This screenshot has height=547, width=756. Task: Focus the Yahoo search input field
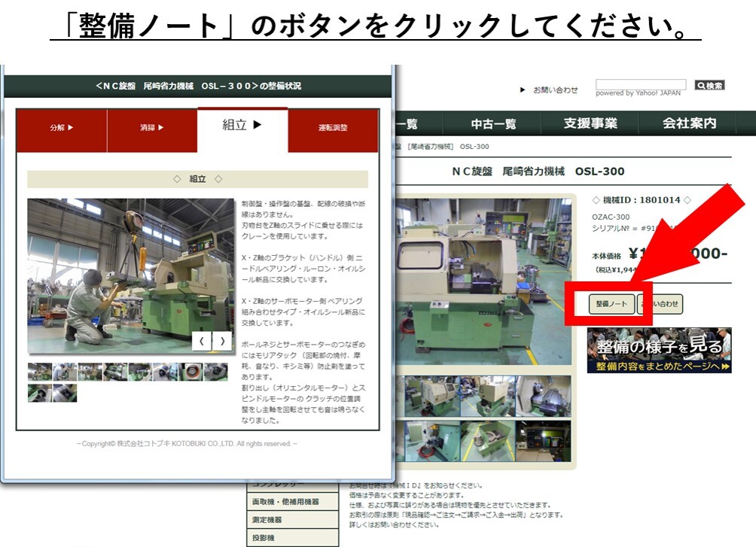point(641,85)
